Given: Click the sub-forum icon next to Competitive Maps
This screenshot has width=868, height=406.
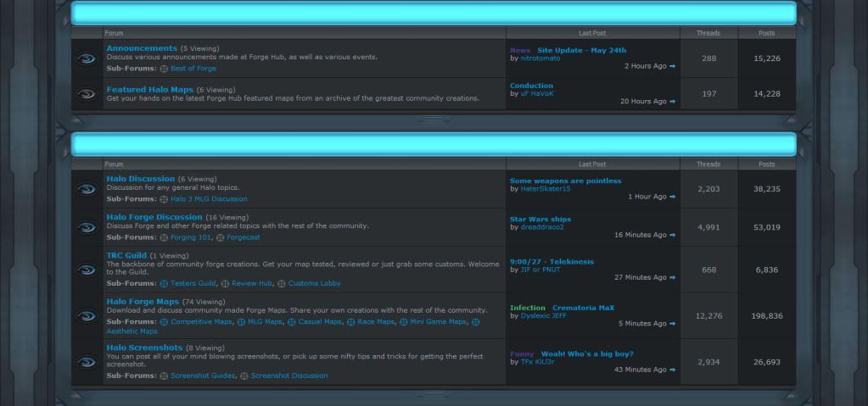Looking at the screenshot, I should click(164, 322).
